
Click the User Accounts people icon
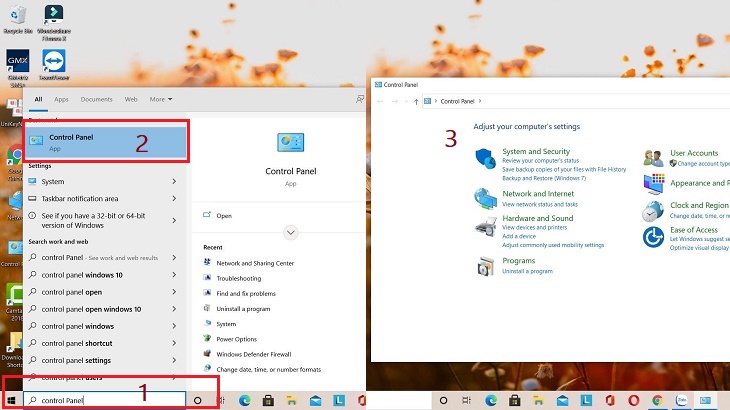(653, 158)
